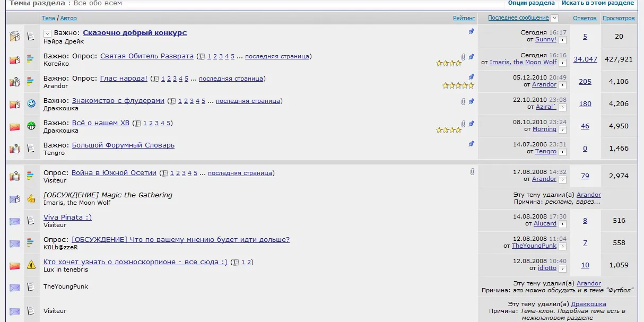Click the green grin icon for Всё о нашем ХВ
644x322 pixels.
pos(31,126)
